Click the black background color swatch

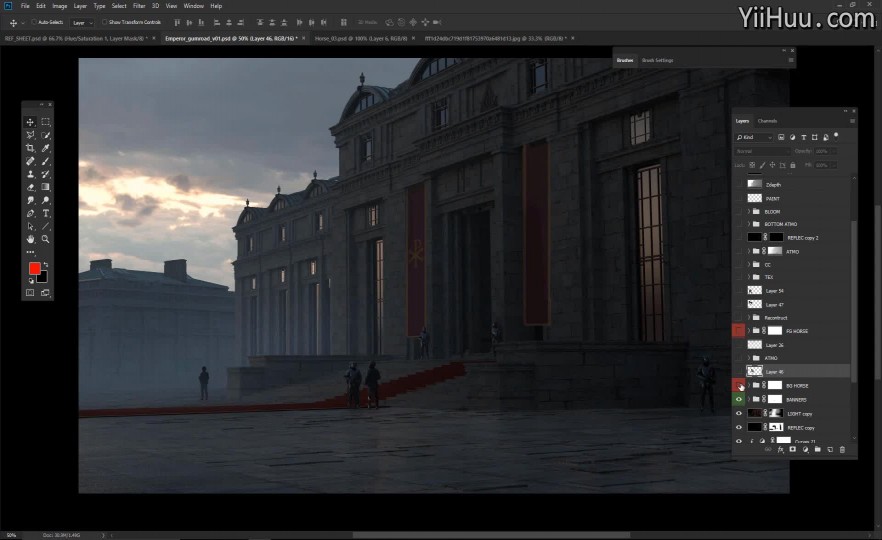coord(43,277)
